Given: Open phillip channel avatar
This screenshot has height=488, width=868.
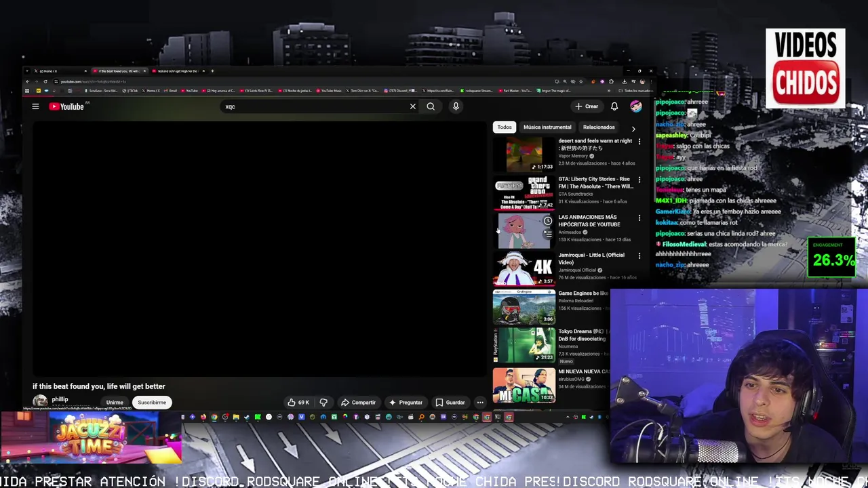Looking at the screenshot, I should pos(40,402).
